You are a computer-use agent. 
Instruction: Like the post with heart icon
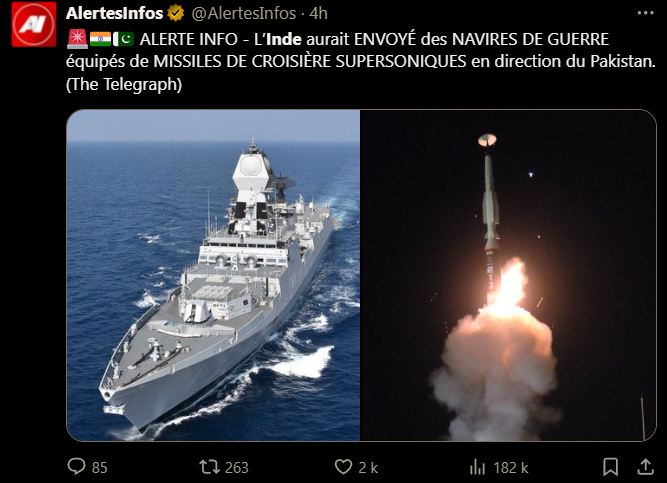tap(343, 467)
